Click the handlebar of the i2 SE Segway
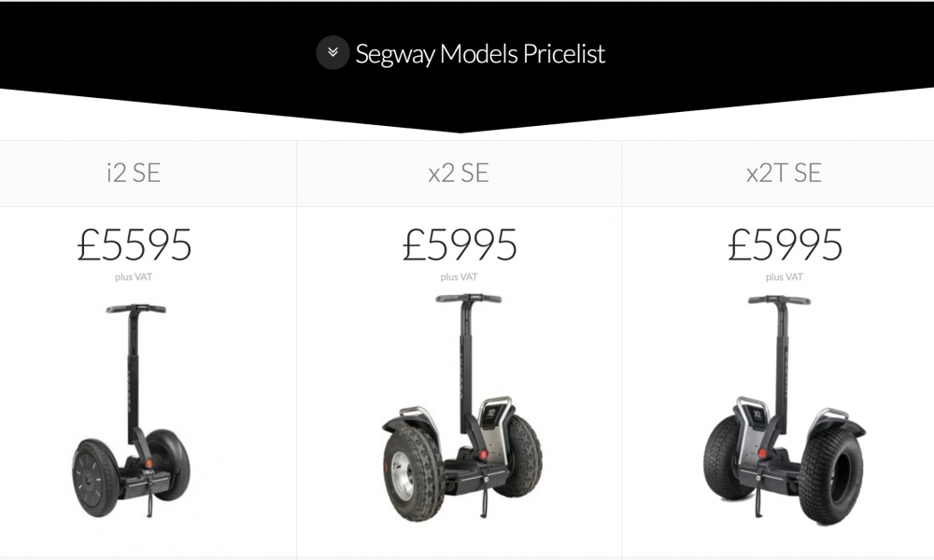This screenshot has height=560, width=934. 135,308
